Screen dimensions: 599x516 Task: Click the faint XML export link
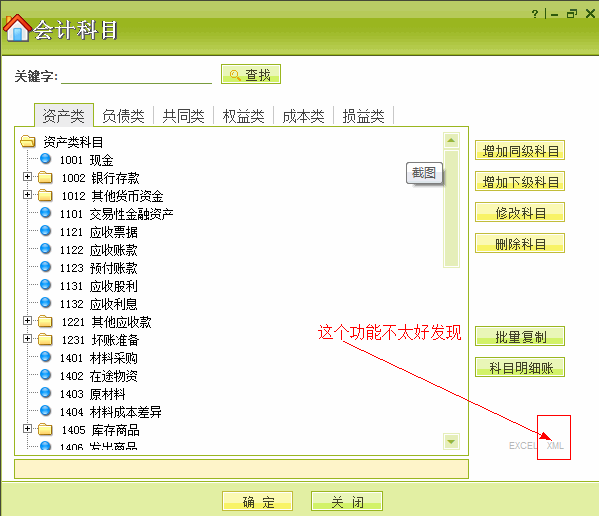point(555,446)
